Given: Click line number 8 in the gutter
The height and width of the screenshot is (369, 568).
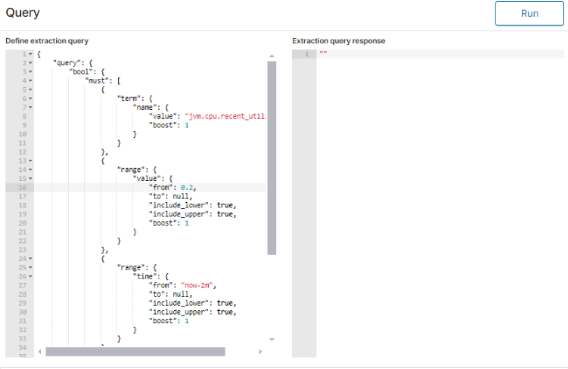Looking at the screenshot, I should coord(24,116).
